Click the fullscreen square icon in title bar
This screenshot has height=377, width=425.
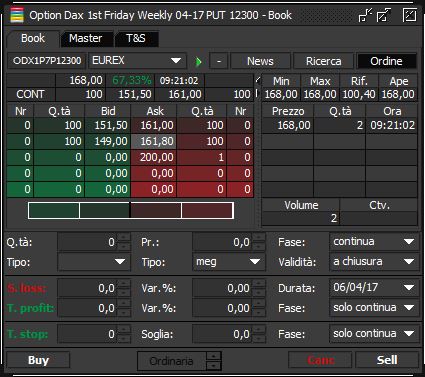tap(410, 15)
